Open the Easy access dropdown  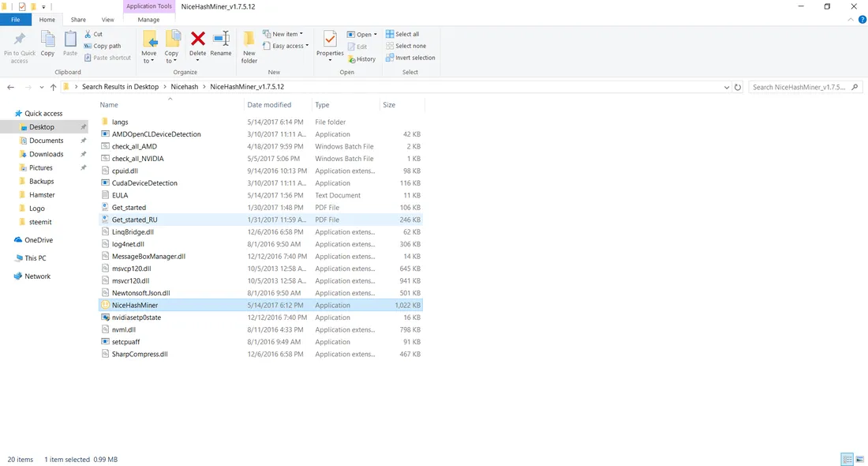pos(286,46)
